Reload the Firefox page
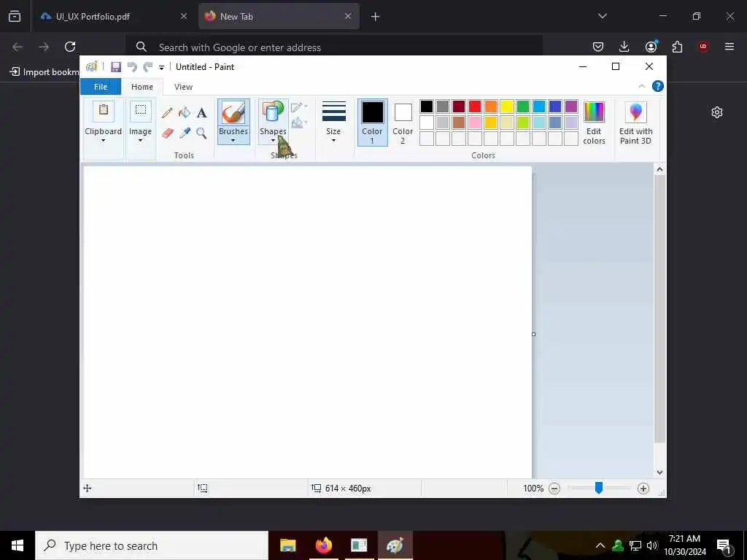 tap(70, 47)
